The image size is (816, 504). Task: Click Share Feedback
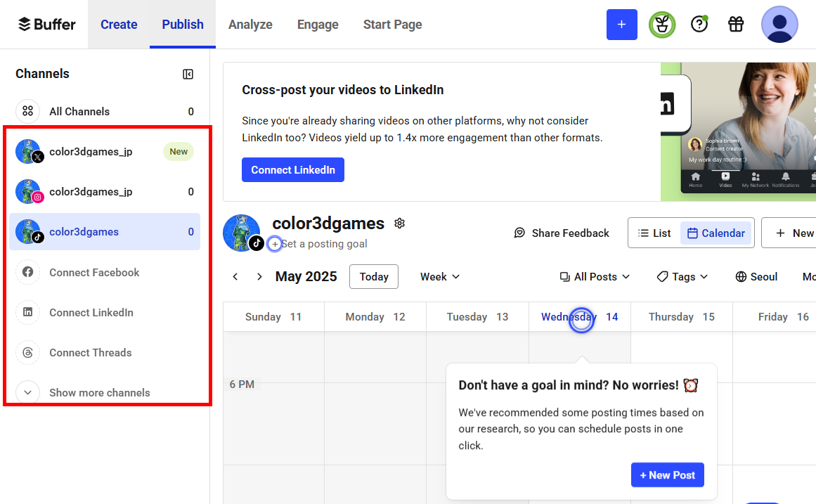coord(562,233)
